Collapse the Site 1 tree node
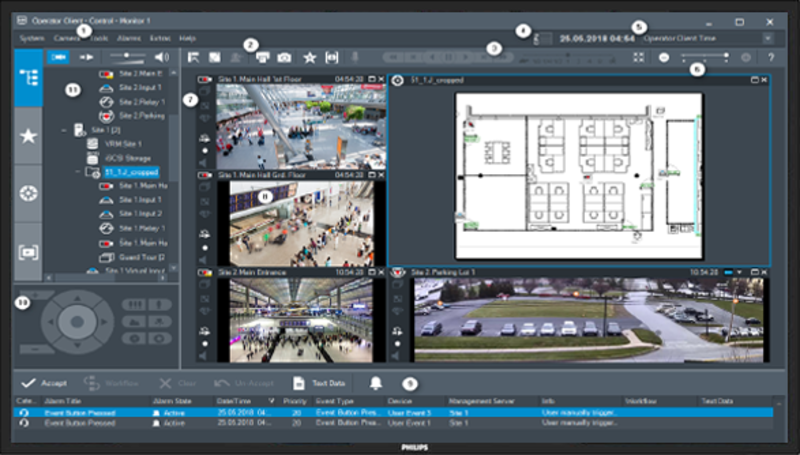Screen dimensions: 800x455 tap(64, 130)
